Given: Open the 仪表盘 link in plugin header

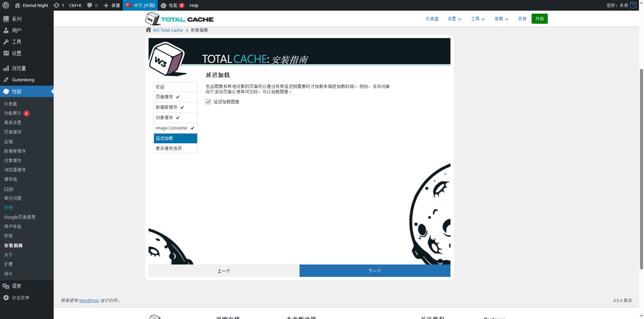Looking at the screenshot, I should coord(432,19).
